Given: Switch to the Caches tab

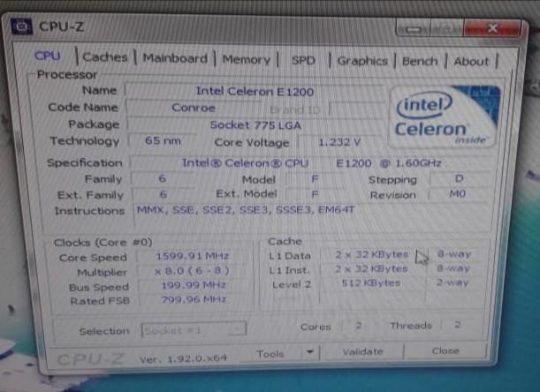Looking at the screenshot, I should click(105, 57).
